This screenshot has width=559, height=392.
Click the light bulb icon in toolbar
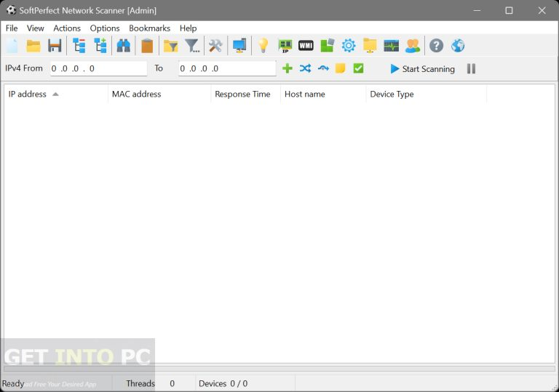263,46
